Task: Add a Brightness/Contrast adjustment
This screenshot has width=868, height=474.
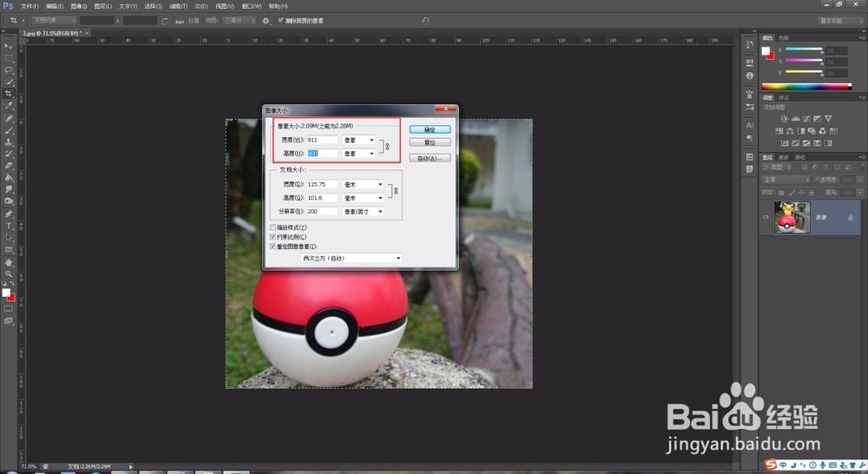Action: point(784,118)
